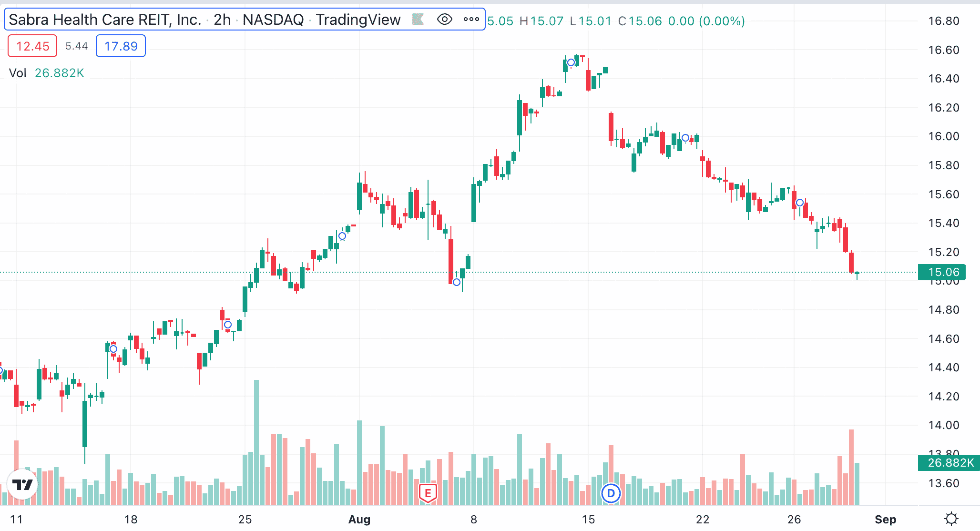
Task: Click the circle marker after the 26 date
Action: 800,203
